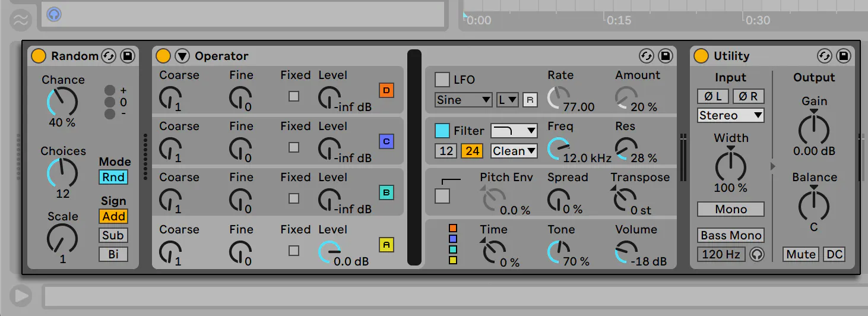Open the LFO range L dropdown
Viewport: 868px width, 316px height.
(x=508, y=100)
